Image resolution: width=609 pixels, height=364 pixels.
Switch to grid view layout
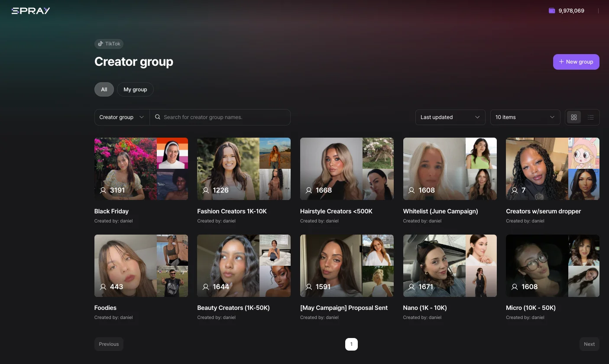pyautogui.click(x=574, y=117)
